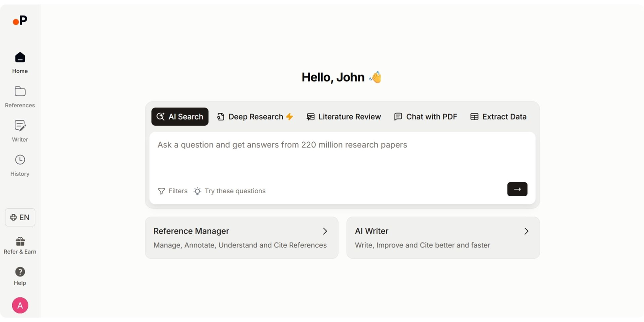Open the Reference Manager card
The image size is (644, 322).
[x=241, y=237]
